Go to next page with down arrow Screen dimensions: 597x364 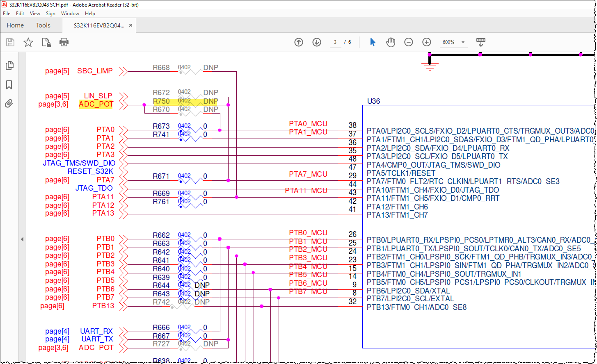pyautogui.click(x=316, y=42)
